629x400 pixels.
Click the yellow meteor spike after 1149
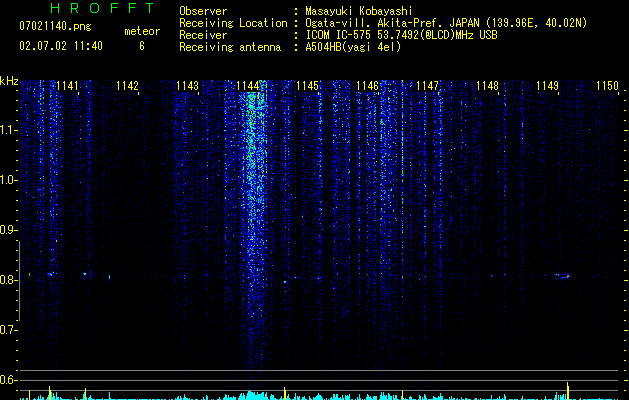pyautogui.click(x=568, y=391)
